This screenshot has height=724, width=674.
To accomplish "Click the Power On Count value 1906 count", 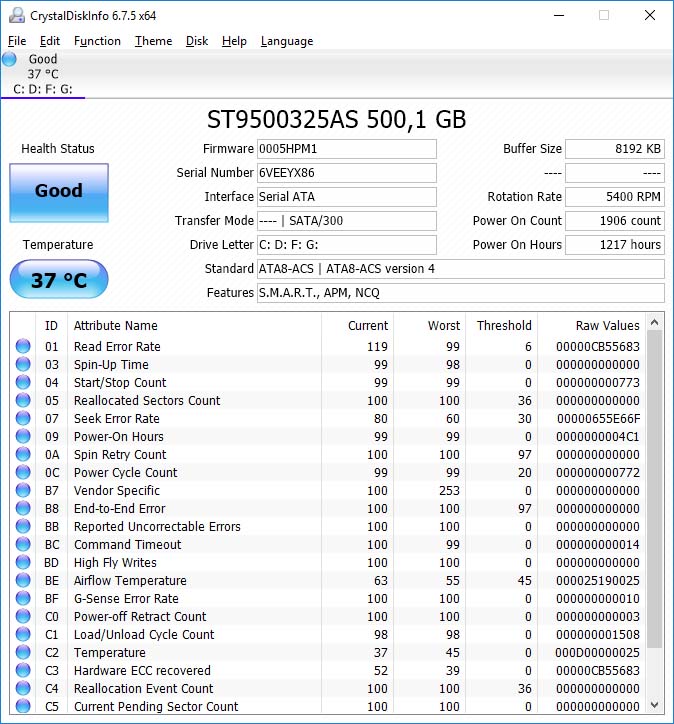I will coord(615,221).
